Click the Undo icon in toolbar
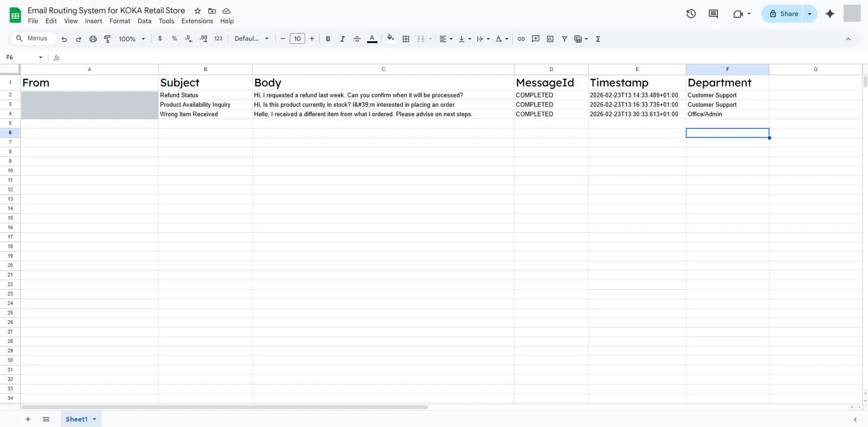The height and width of the screenshot is (427, 868). [x=64, y=39]
